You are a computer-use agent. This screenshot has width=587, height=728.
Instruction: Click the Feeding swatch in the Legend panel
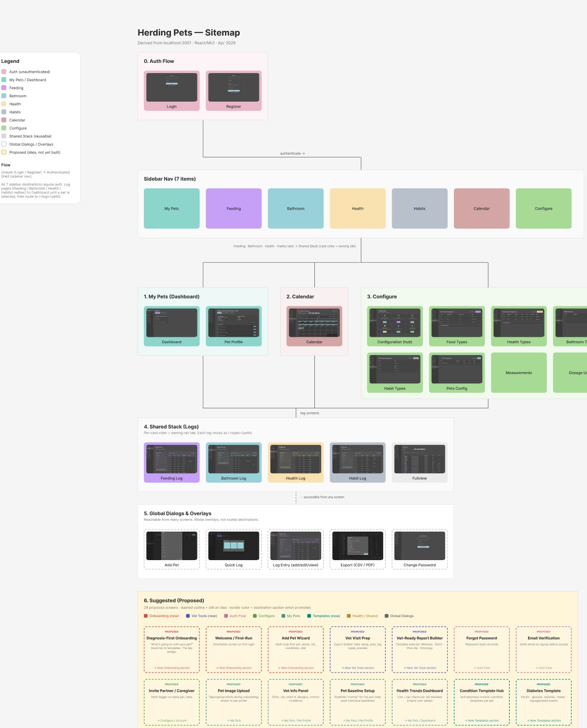(4, 88)
